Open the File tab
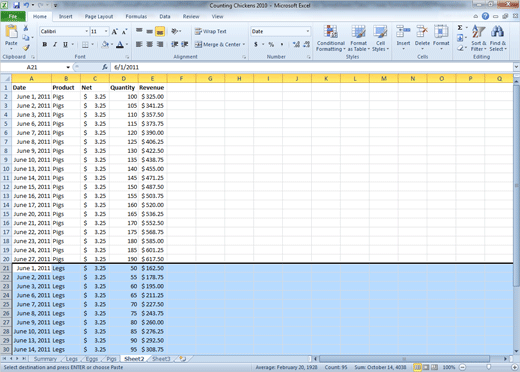The height and width of the screenshot is (372, 520). click(13, 16)
